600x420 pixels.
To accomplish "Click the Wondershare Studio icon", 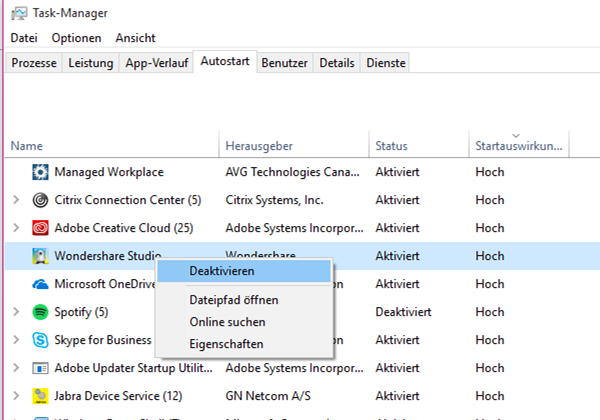I will tap(40, 256).
